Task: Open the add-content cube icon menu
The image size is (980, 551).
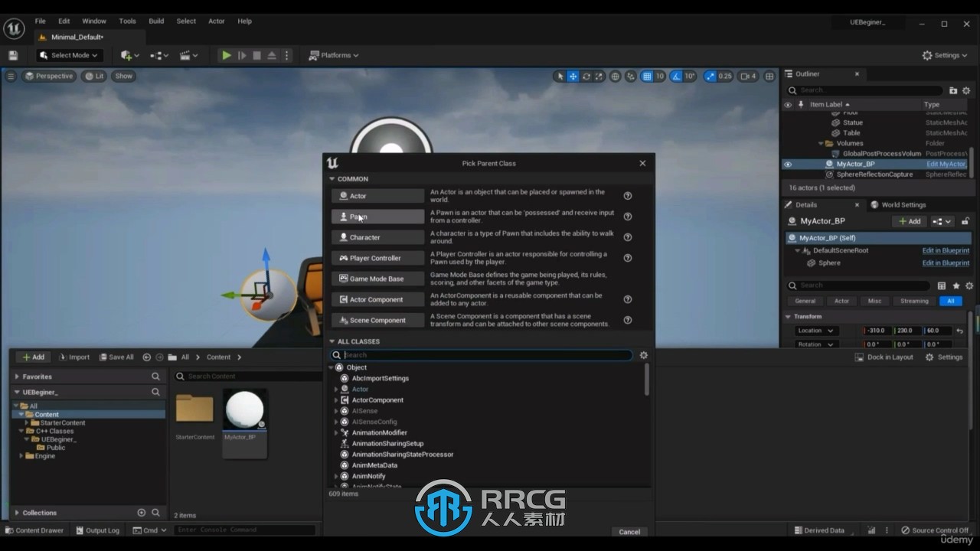Action: 130,55
